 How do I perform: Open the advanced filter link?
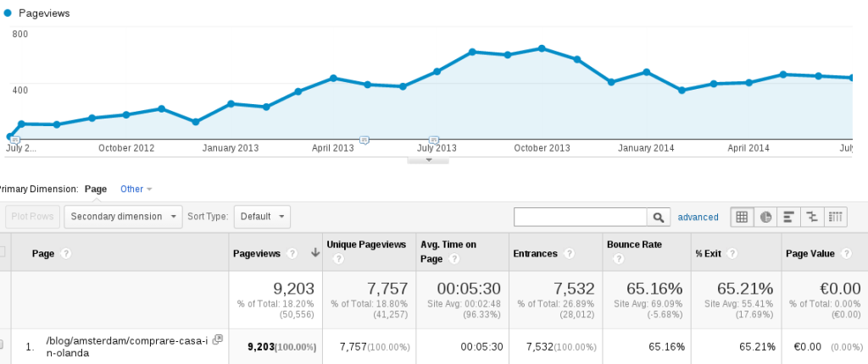[x=698, y=218]
